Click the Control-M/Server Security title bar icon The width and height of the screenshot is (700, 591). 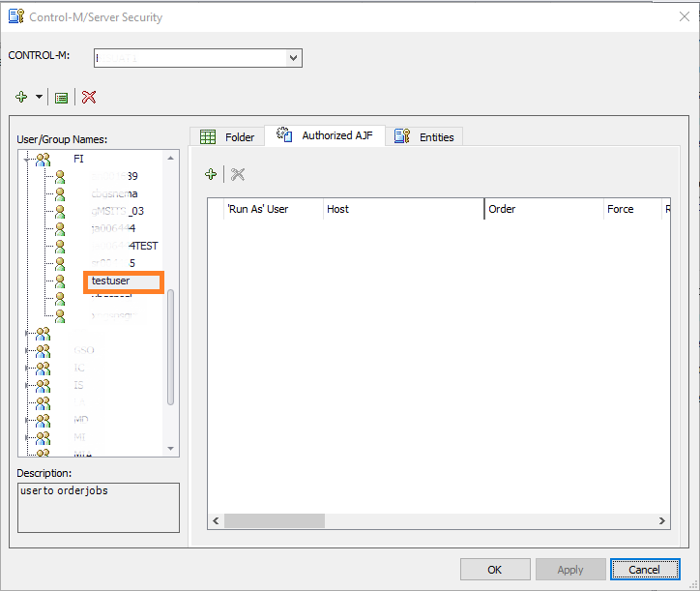[16, 16]
